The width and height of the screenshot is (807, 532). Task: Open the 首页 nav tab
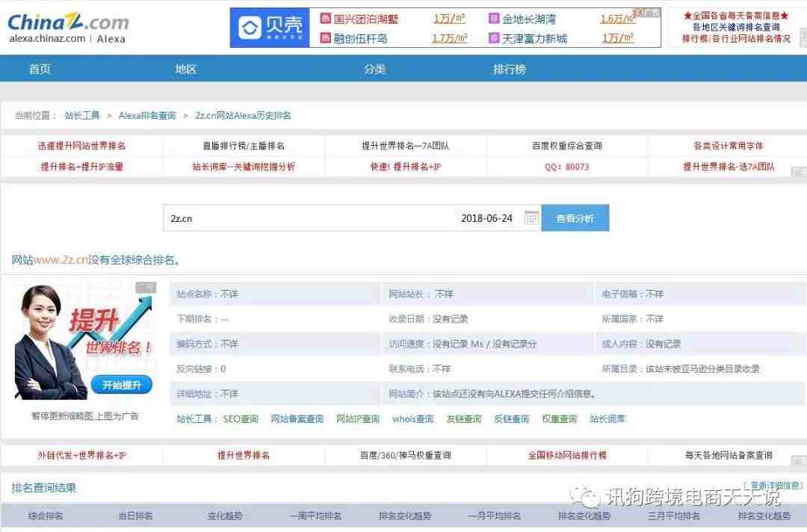point(40,69)
